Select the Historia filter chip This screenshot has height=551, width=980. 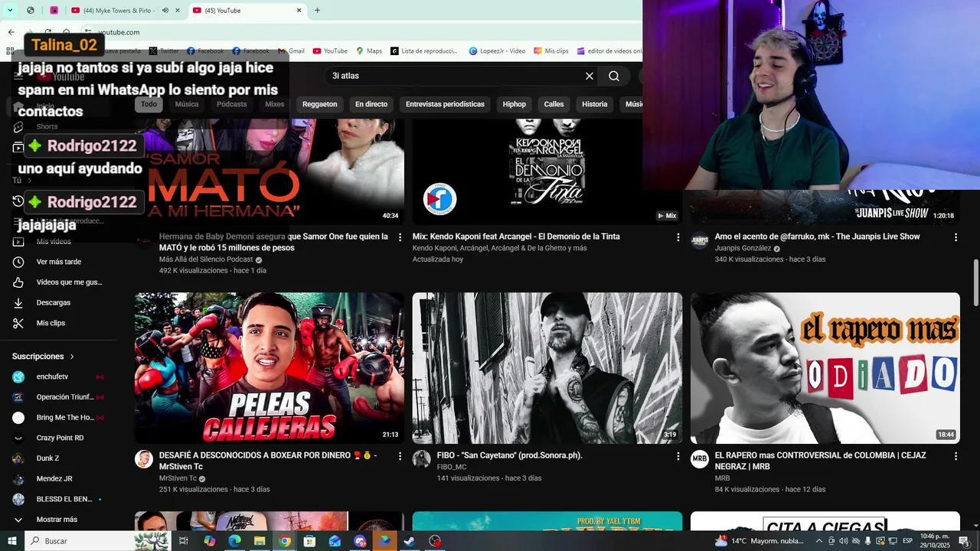tap(594, 104)
